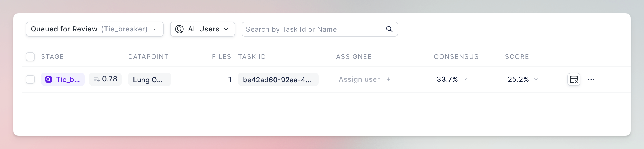Click the Assign user link
Screen dimensions: 644x149
[x=359, y=79]
